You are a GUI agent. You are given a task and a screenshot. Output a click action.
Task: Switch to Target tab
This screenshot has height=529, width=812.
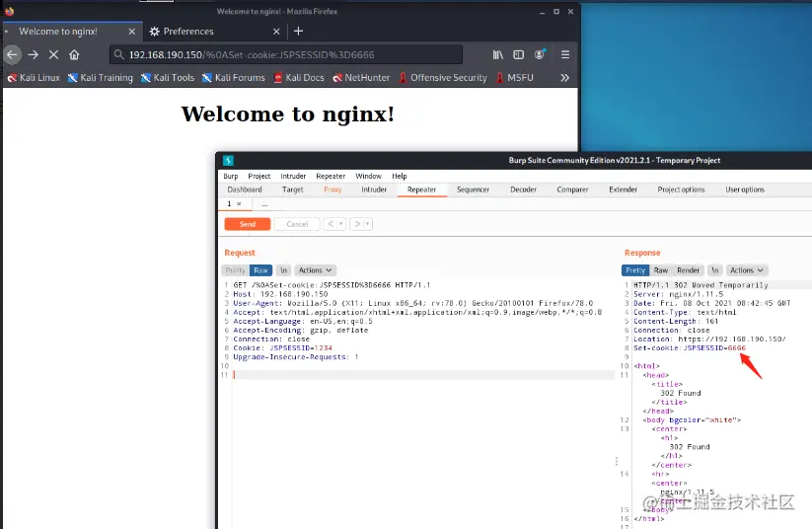[293, 189]
